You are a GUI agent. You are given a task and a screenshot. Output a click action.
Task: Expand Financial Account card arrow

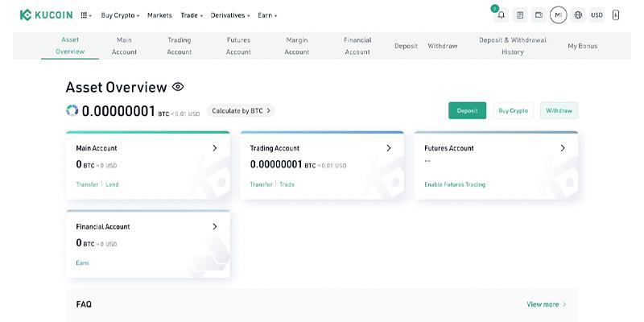pyautogui.click(x=214, y=226)
